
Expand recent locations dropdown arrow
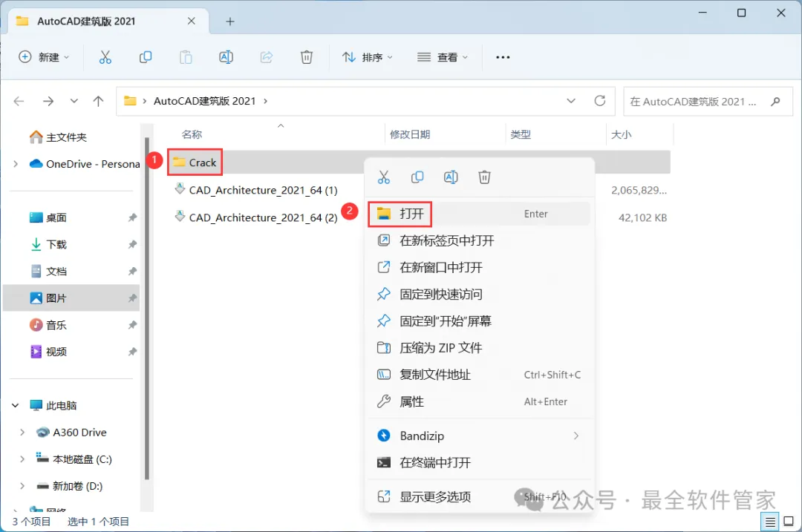[74, 101]
